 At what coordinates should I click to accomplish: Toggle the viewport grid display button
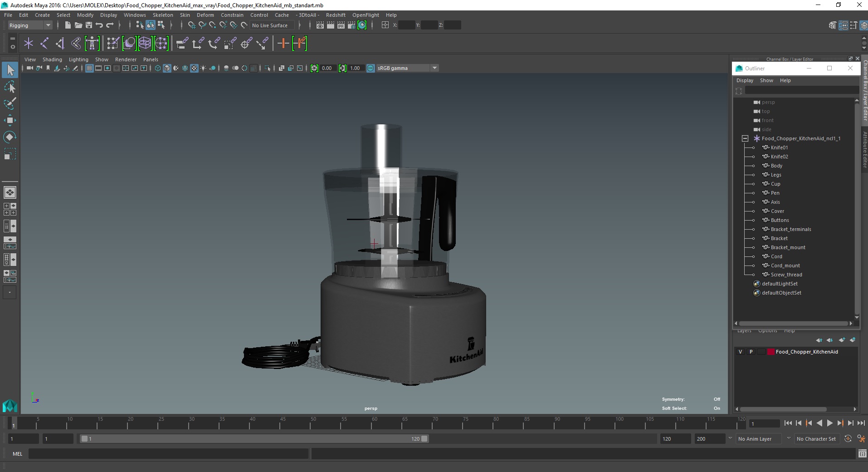[89, 68]
